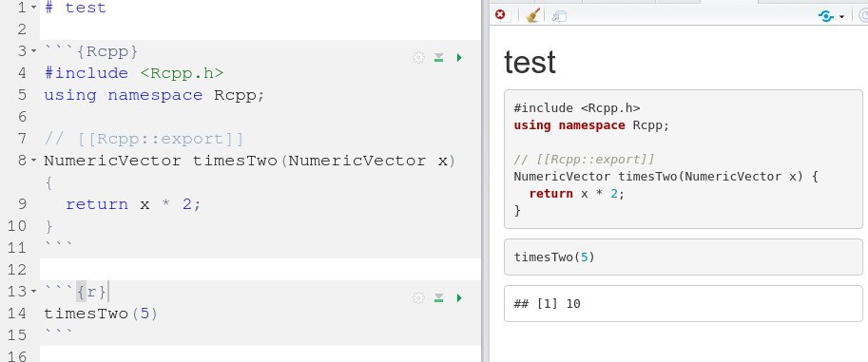Collapse the timesTwo function fold at line 8
868x362 pixels.
[x=34, y=161]
